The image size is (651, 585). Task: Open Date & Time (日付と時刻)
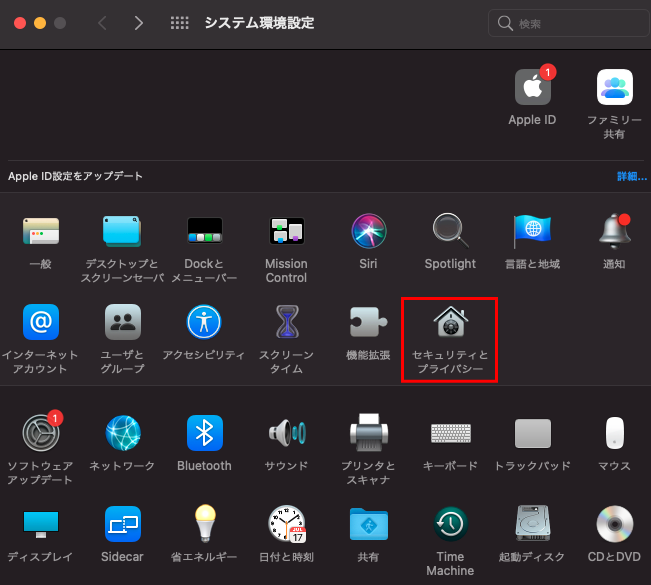pyautogui.click(x=287, y=524)
